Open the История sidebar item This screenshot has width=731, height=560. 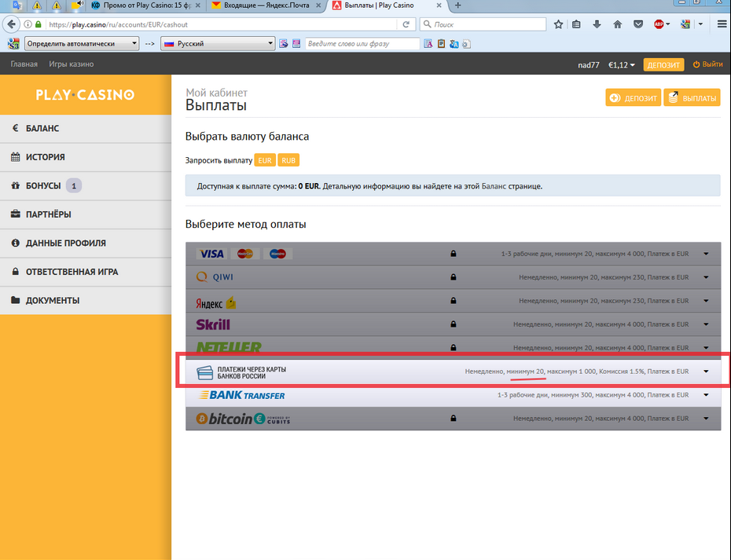click(45, 157)
